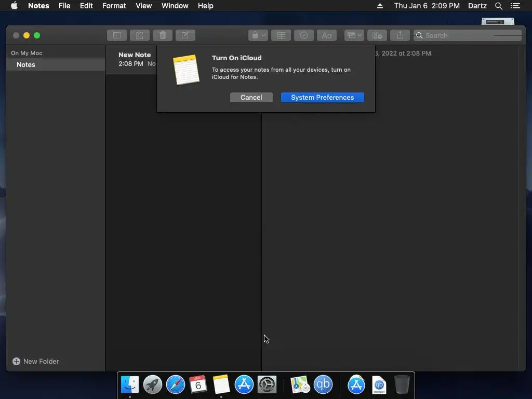The width and height of the screenshot is (532, 399).
Task: Open the Applications folder in dock
Action: (356, 384)
